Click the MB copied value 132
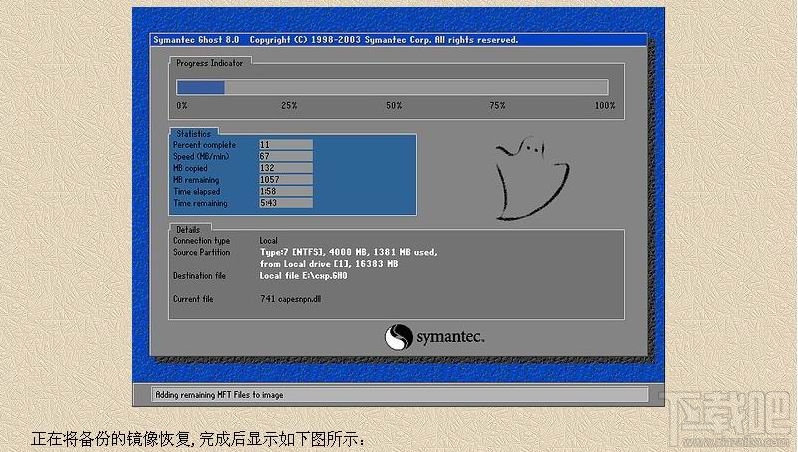The width and height of the screenshot is (798, 452). click(x=286, y=168)
